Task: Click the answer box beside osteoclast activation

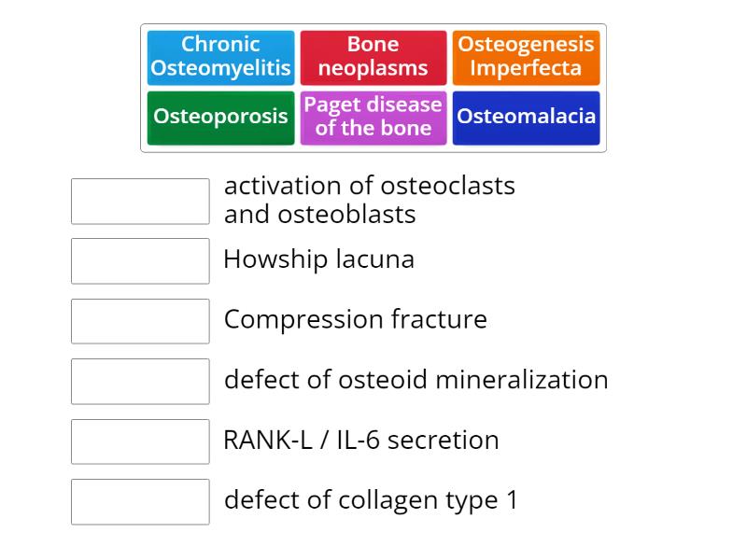Action: [140, 202]
